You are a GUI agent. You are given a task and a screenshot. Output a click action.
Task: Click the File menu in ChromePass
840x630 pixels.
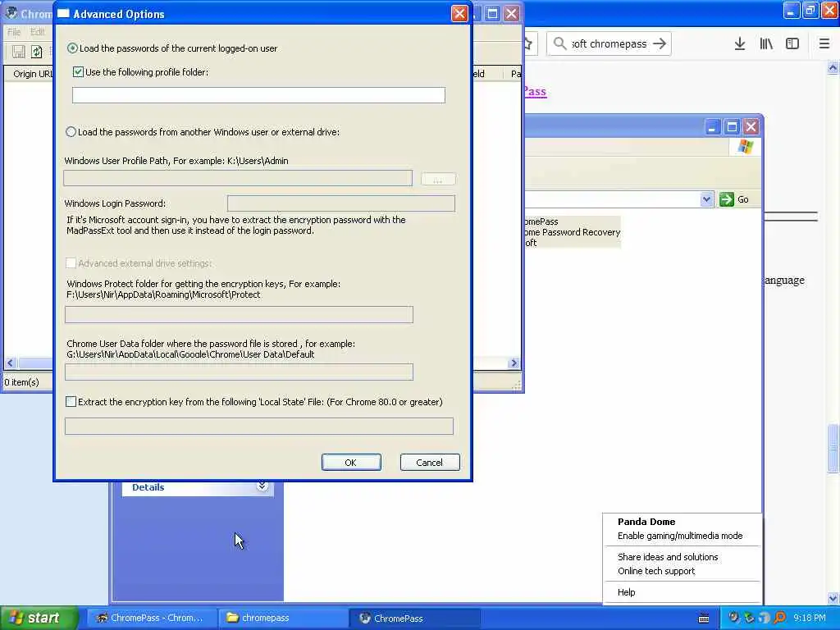coord(14,32)
